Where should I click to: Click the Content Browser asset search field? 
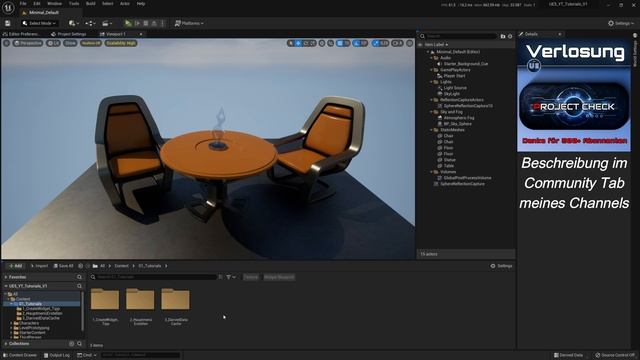153,277
